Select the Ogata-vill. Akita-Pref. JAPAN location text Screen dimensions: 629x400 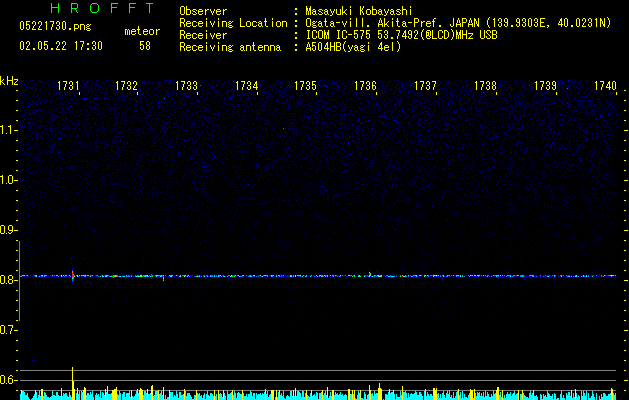pyautogui.click(x=458, y=23)
